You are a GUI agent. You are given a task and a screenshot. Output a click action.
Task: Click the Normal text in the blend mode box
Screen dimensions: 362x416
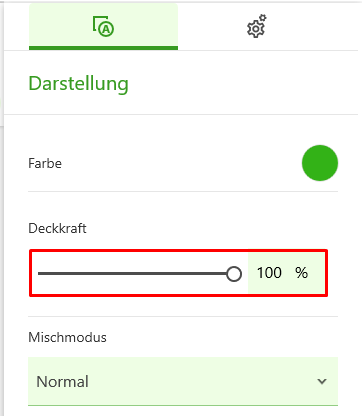[62, 382]
